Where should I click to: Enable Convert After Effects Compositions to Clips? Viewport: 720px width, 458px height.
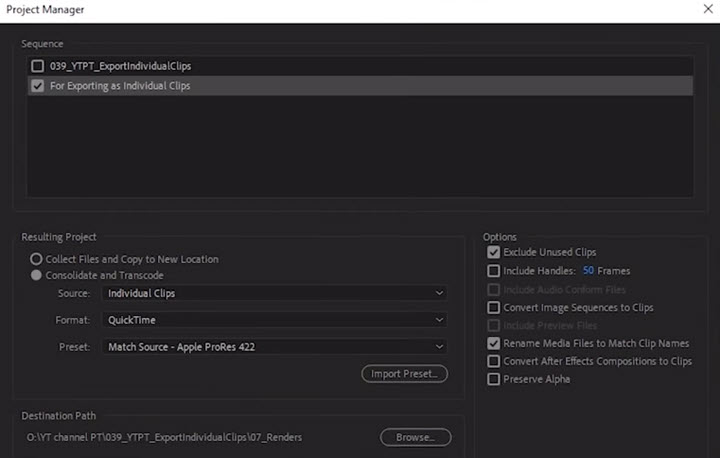coord(493,361)
